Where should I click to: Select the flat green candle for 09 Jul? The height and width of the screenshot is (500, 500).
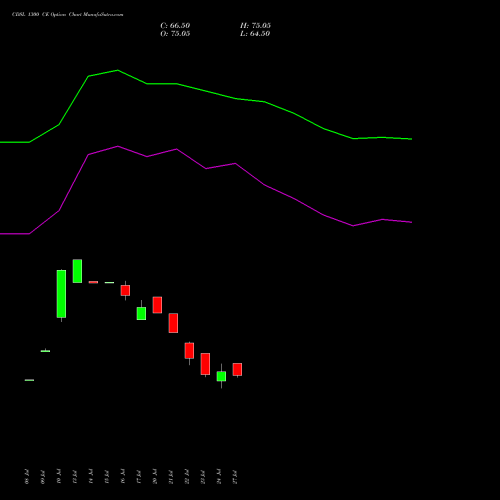tap(45, 351)
